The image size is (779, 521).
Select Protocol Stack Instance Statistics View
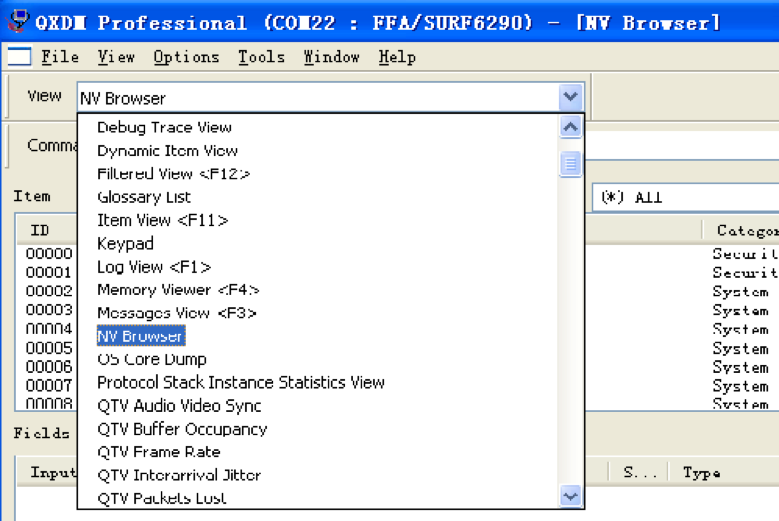[x=241, y=382]
